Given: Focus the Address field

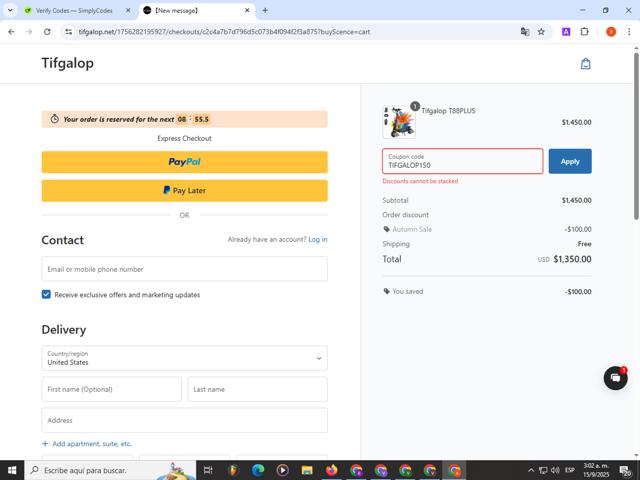Looking at the screenshot, I should click(x=184, y=420).
